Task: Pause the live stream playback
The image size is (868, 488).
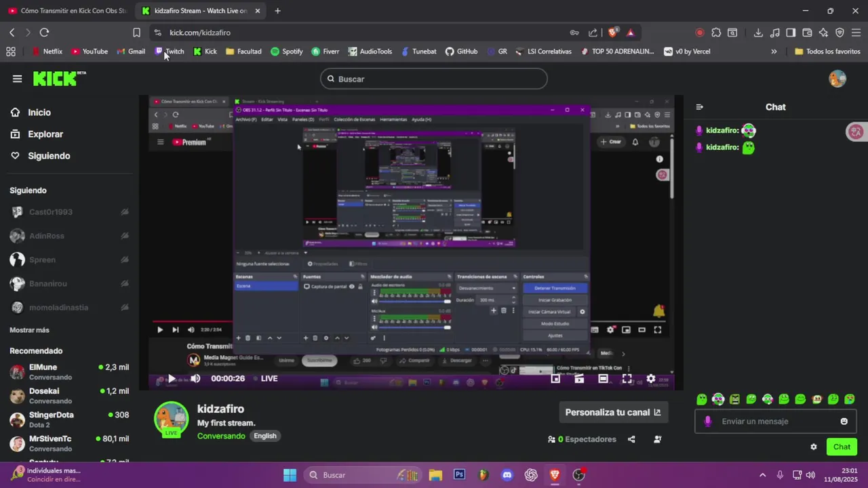Action: coord(172,379)
